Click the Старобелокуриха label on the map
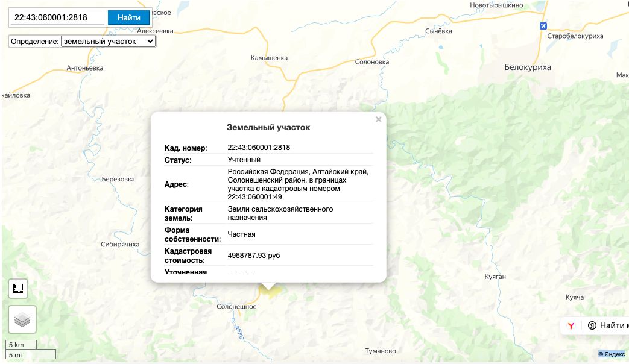This screenshot has width=629, height=364. pyautogui.click(x=575, y=36)
